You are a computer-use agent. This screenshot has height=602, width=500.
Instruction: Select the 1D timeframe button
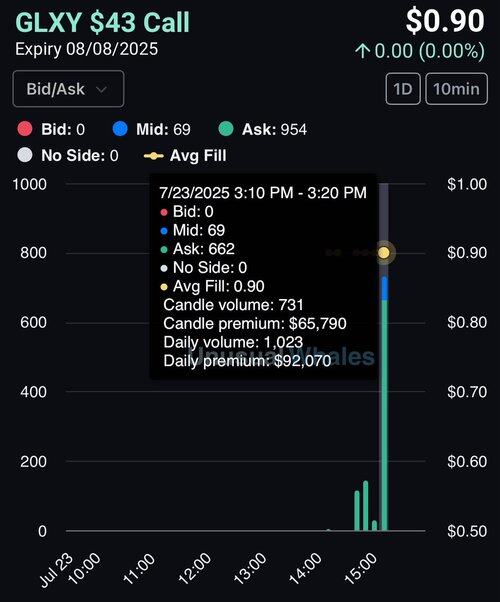click(403, 89)
